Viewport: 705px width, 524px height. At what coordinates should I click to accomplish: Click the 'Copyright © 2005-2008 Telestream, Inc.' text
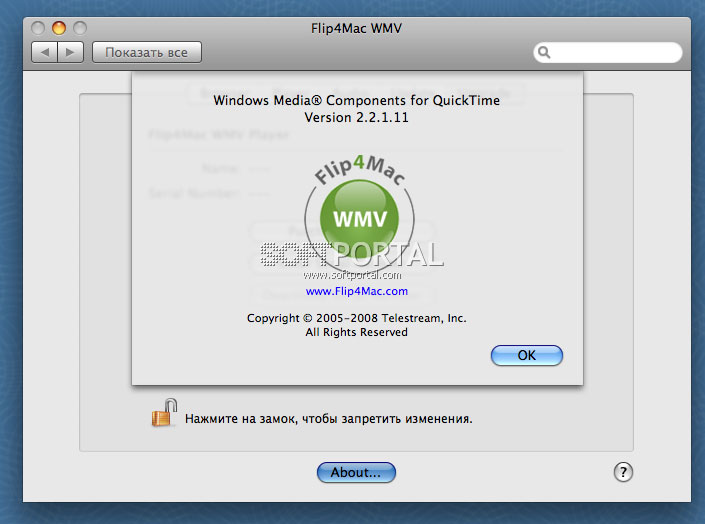(x=357, y=318)
